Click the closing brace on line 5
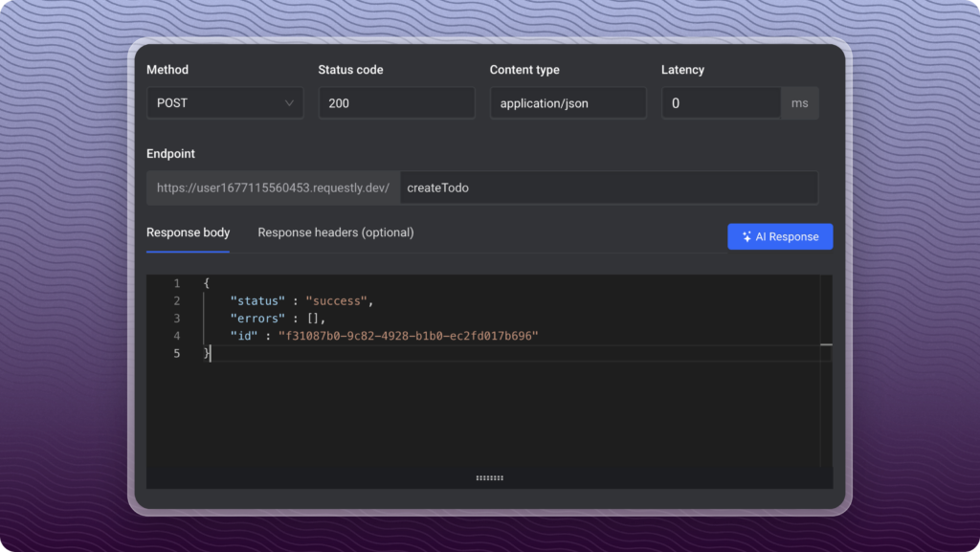980x552 pixels. (207, 353)
